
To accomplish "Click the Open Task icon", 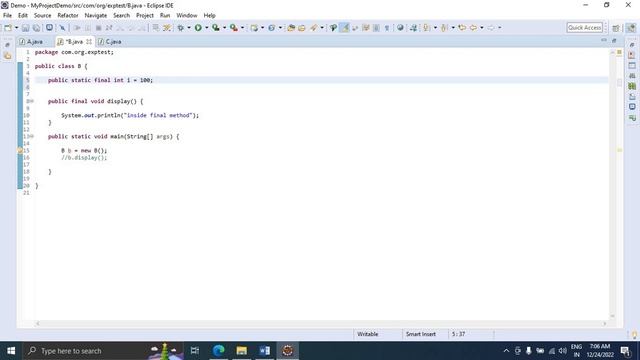I will pyautogui.click(x=302, y=28).
